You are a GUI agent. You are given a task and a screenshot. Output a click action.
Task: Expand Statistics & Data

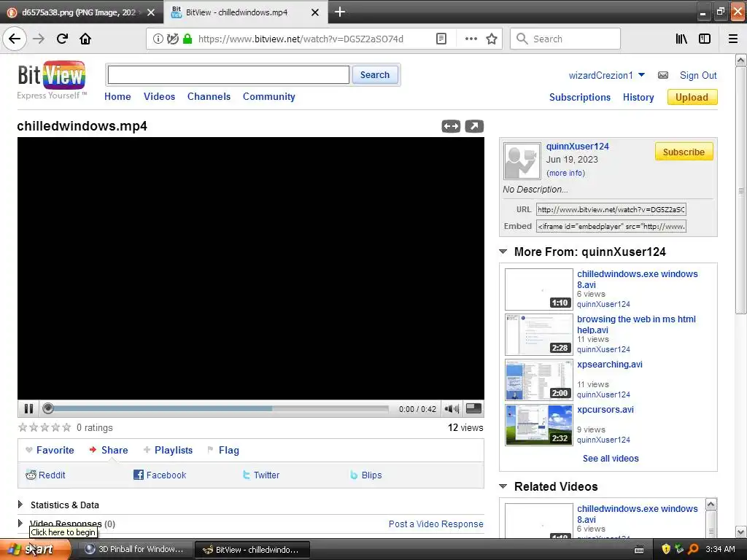tap(20, 505)
